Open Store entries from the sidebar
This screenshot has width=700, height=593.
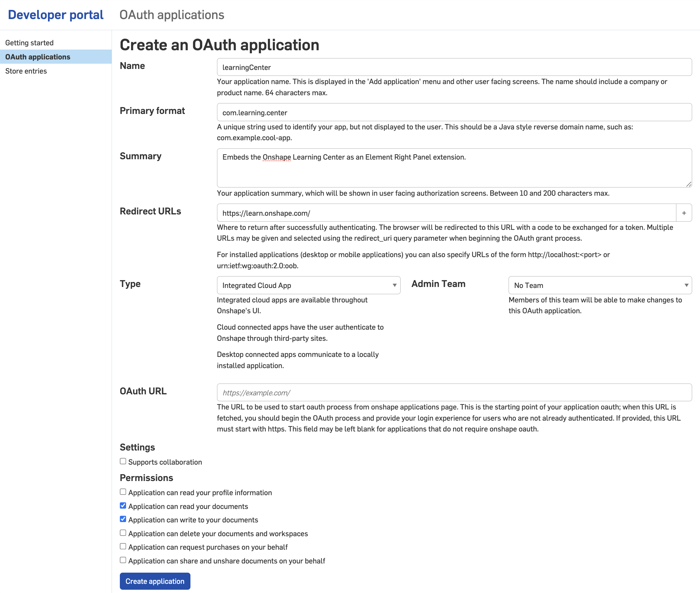(26, 71)
